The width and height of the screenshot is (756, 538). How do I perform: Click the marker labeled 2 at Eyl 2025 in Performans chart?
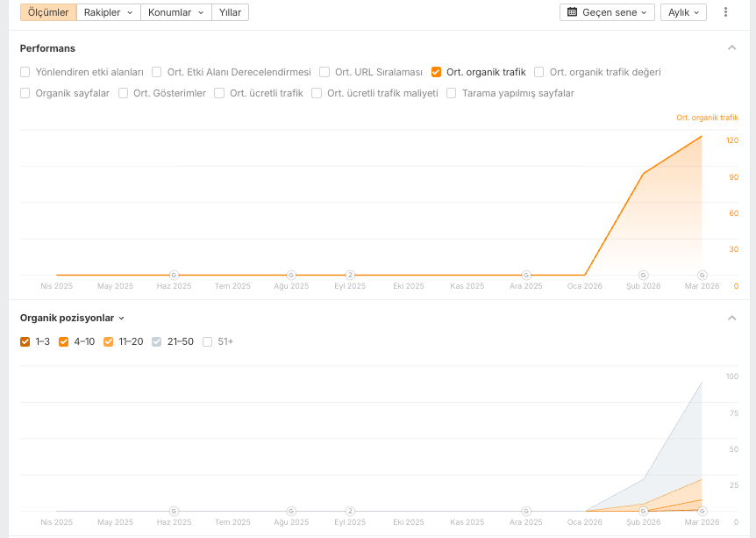[x=350, y=275]
